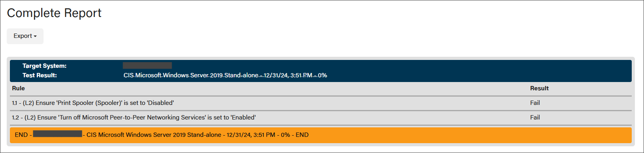This screenshot has width=644, height=153.
Task: Click the Fail result for rule 1.1
Action: point(535,103)
